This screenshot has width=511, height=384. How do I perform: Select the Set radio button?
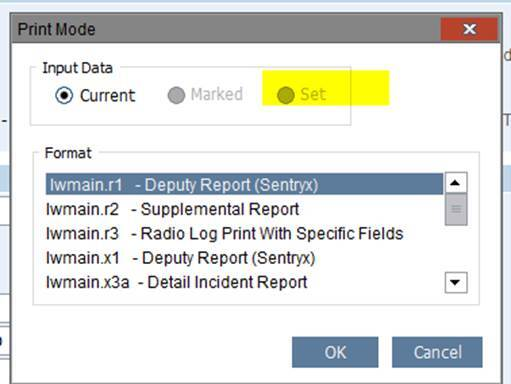click(x=286, y=95)
